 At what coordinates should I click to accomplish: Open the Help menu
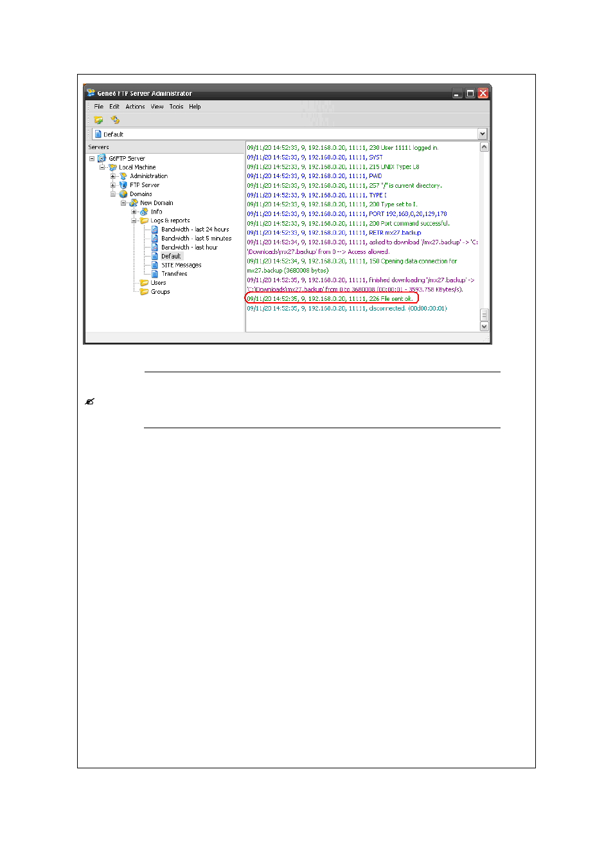(195, 107)
